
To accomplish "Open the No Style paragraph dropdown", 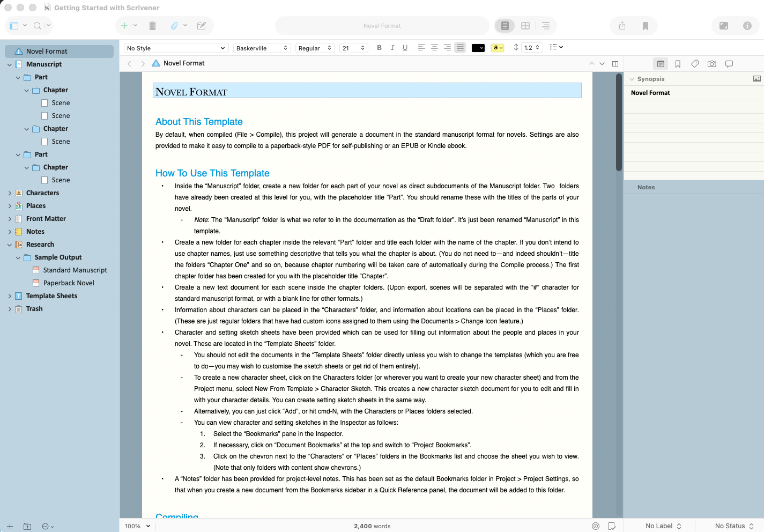I will [x=176, y=48].
